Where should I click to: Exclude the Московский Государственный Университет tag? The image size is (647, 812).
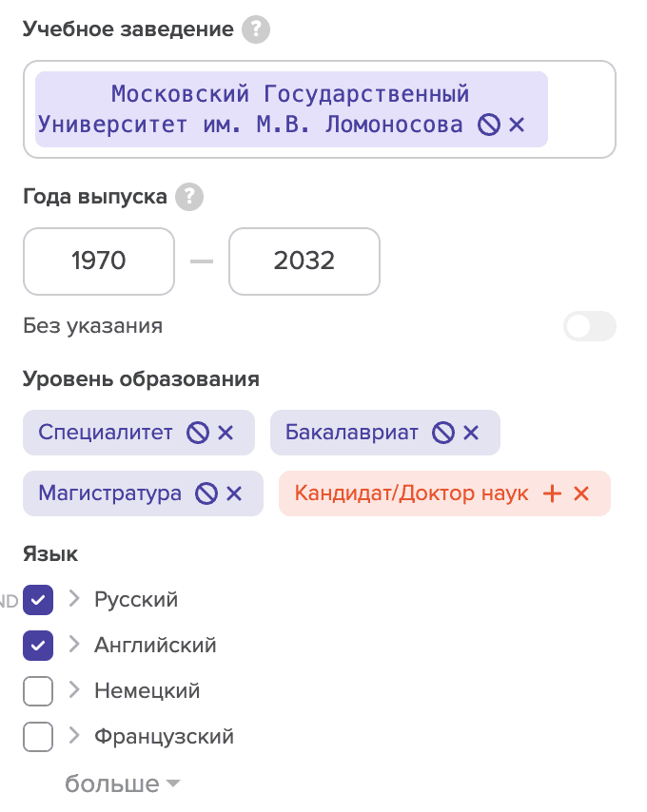coord(489,125)
